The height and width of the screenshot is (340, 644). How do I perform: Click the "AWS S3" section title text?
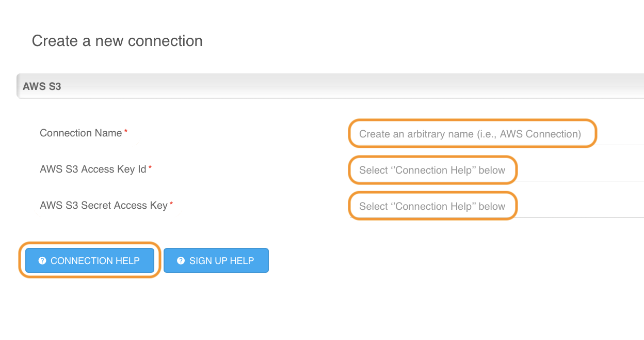point(42,86)
